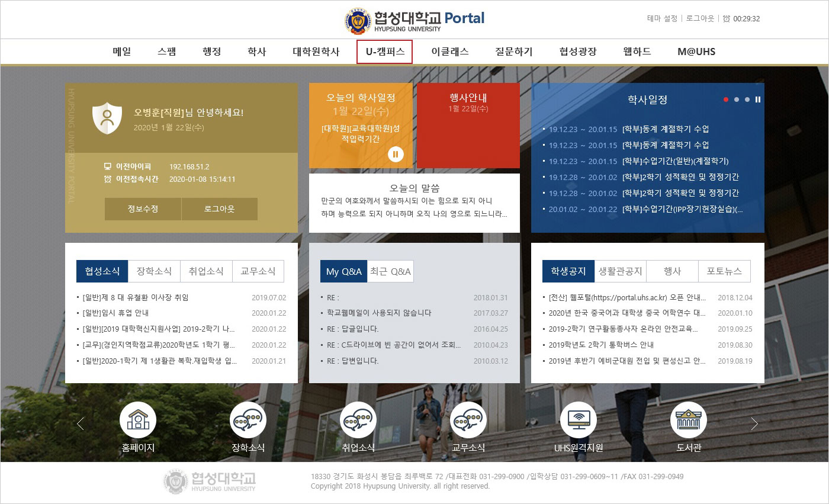Open notice '2019-2학기 연구활동종사자 온라인 안전교육'

tap(624, 329)
